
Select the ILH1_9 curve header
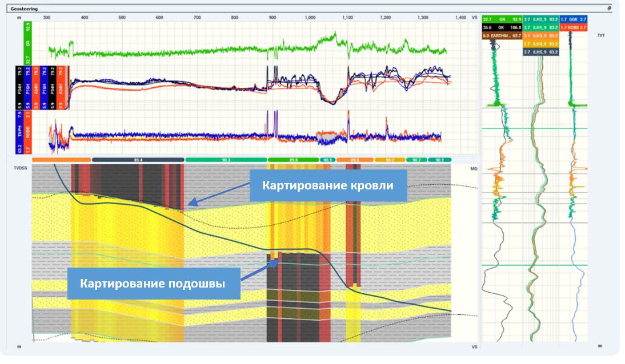pos(540,27)
